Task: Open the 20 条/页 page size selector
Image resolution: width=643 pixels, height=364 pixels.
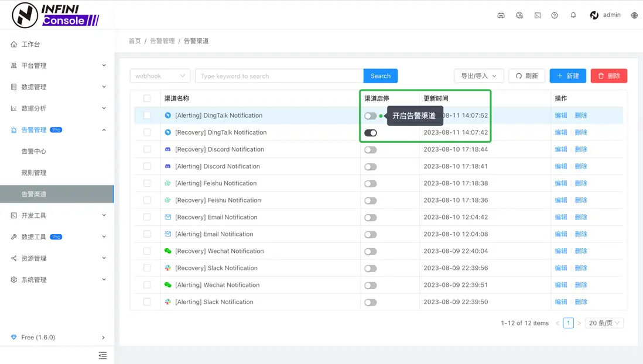Action: point(604,323)
